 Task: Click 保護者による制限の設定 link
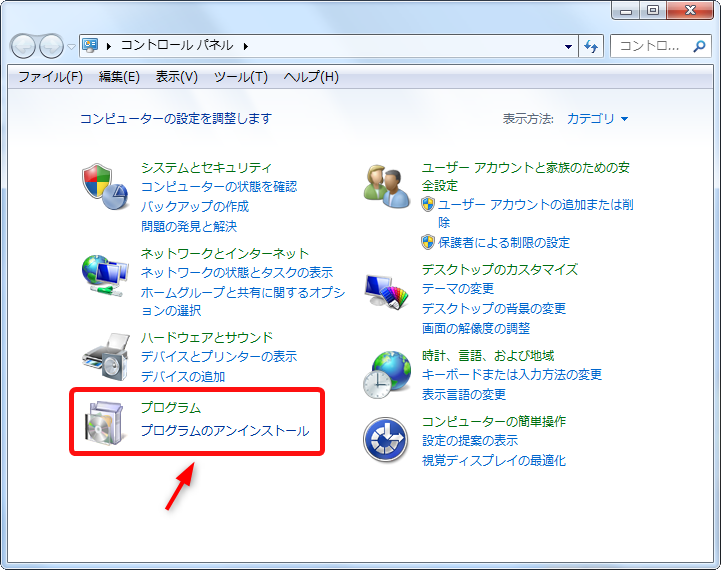pyautogui.click(x=504, y=242)
